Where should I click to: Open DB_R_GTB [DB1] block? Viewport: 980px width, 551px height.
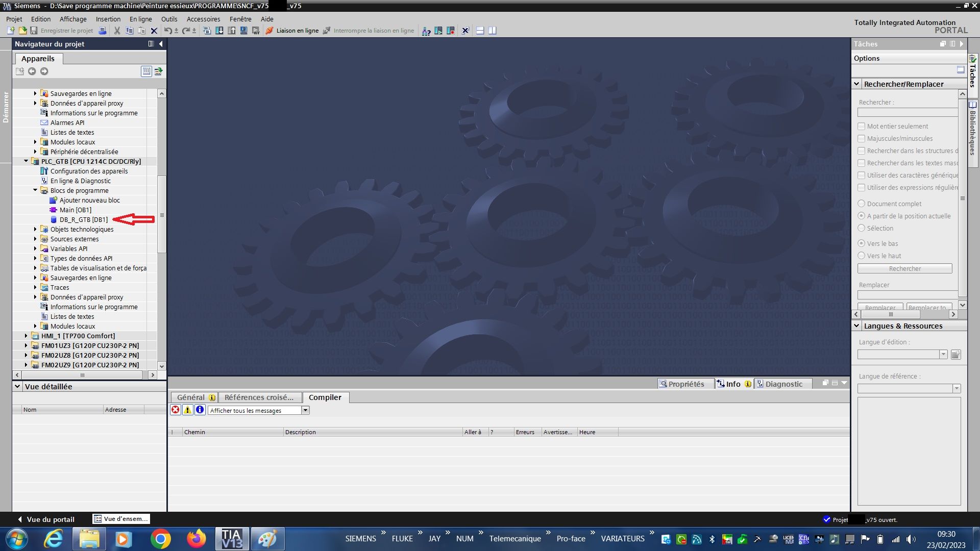[83, 219]
